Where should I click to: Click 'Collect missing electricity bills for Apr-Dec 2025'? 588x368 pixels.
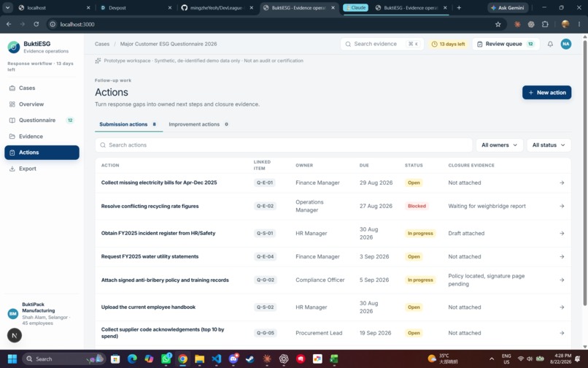pyautogui.click(x=159, y=183)
